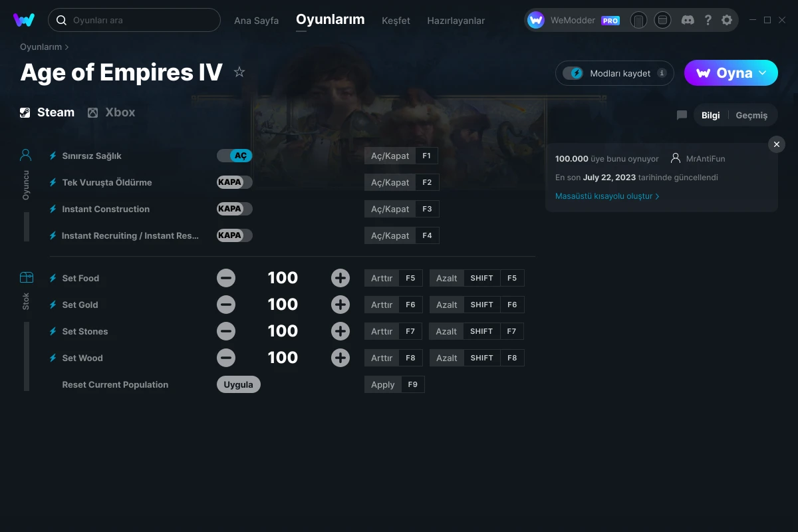Edit Set Stones value 100
Viewport: 798px width, 532px height.
pos(283,331)
